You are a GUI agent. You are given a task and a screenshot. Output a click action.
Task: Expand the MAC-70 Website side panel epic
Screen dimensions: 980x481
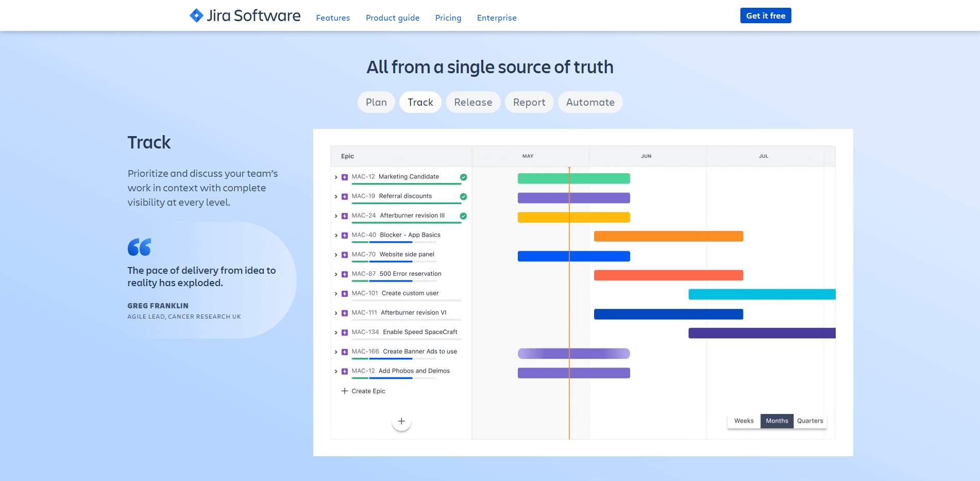coord(336,255)
